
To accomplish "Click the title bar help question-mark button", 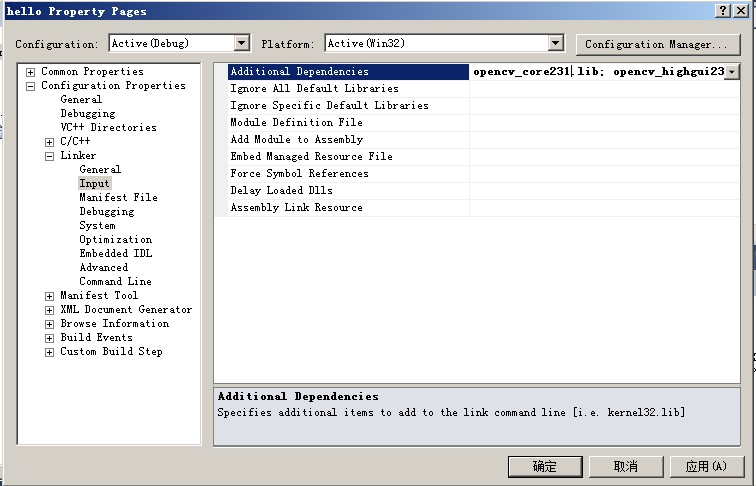I will [723, 11].
